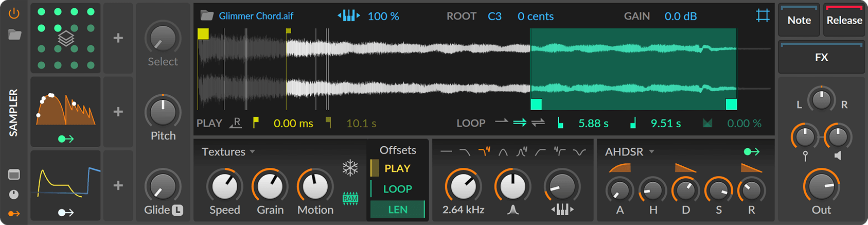868x225 pixels.
Task: Toggle AHDSR envelope routing arrow
Action: (x=751, y=152)
